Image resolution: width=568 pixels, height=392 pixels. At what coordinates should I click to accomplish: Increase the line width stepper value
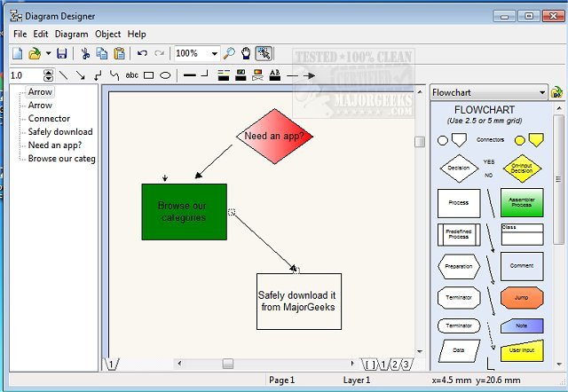point(48,73)
